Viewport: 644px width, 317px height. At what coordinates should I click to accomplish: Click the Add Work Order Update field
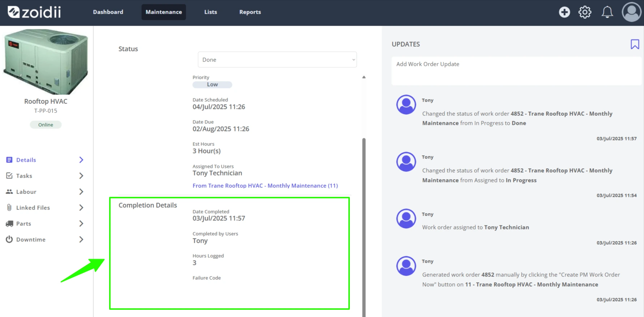click(516, 71)
